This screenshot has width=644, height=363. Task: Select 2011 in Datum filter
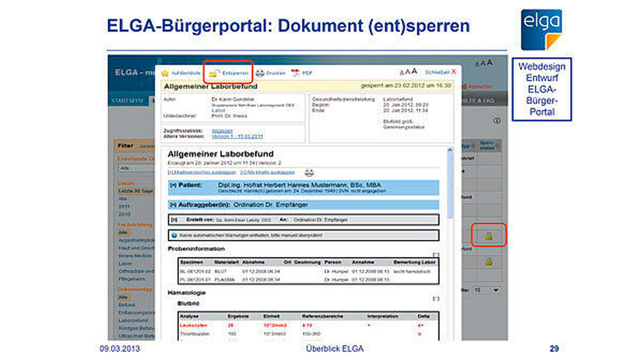tap(124, 206)
